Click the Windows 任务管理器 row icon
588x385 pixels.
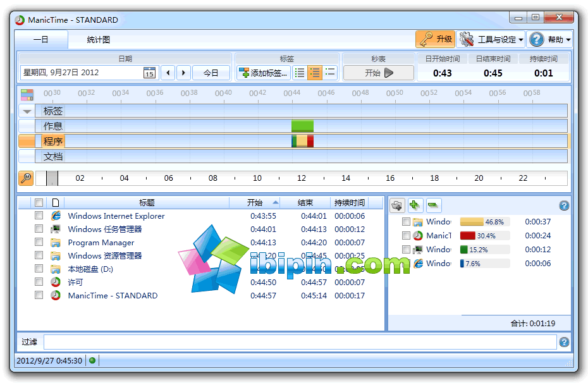(56, 229)
